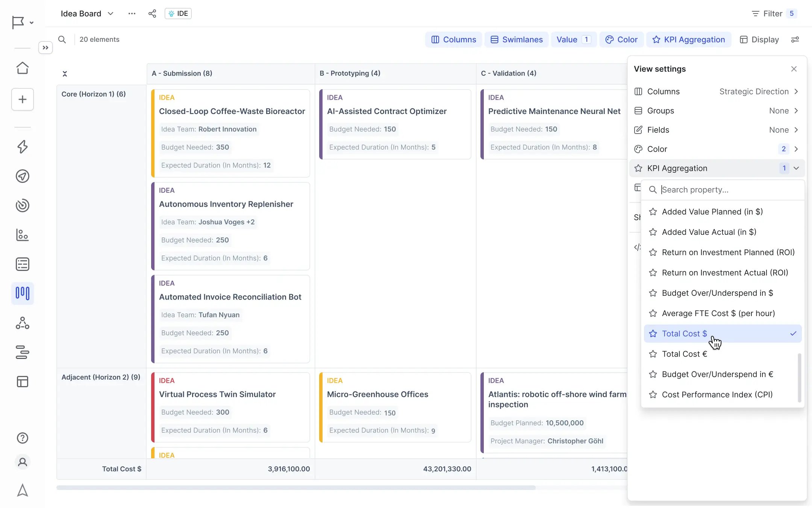The width and height of the screenshot is (812, 508).
Task: Click the search magnifier near 20 elements
Action: (62, 40)
